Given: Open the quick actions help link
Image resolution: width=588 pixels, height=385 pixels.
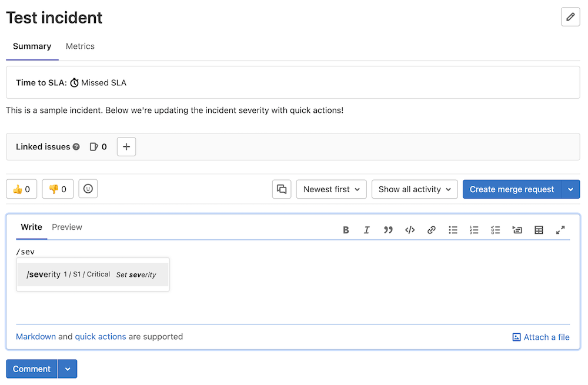Looking at the screenshot, I should tap(100, 336).
